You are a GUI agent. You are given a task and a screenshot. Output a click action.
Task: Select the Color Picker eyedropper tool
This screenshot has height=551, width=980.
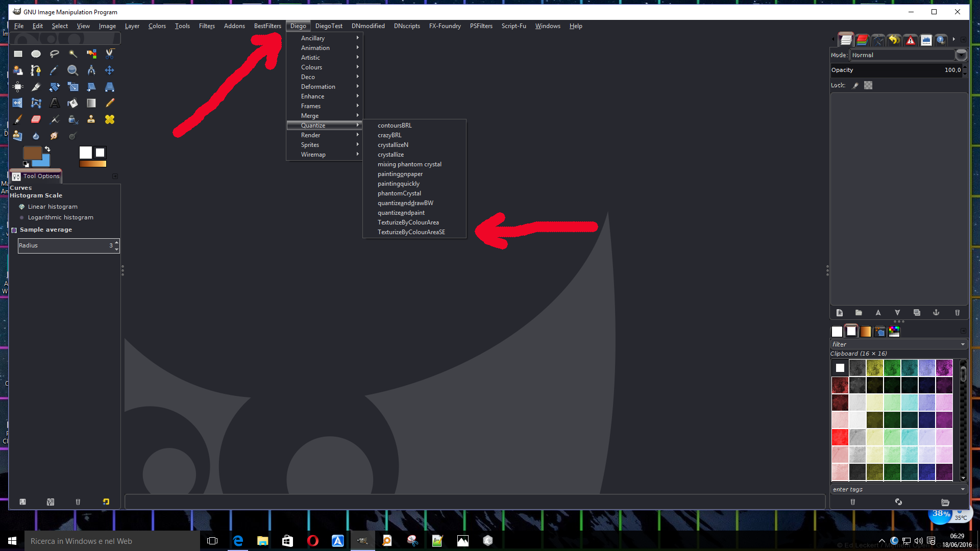(x=54, y=70)
